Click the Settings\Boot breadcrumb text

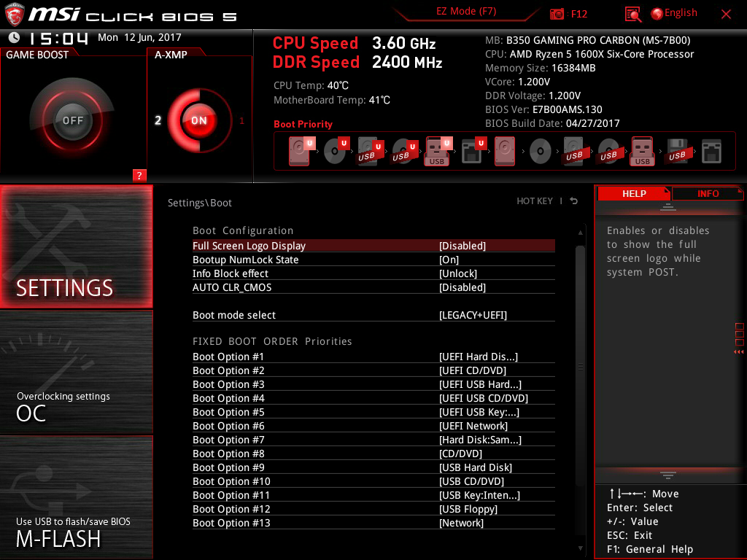(x=200, y=203)
